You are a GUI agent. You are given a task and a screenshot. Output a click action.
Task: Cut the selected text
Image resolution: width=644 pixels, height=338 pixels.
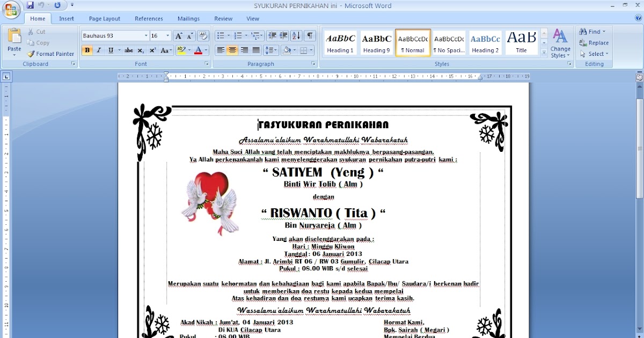(x=36, y=32)
